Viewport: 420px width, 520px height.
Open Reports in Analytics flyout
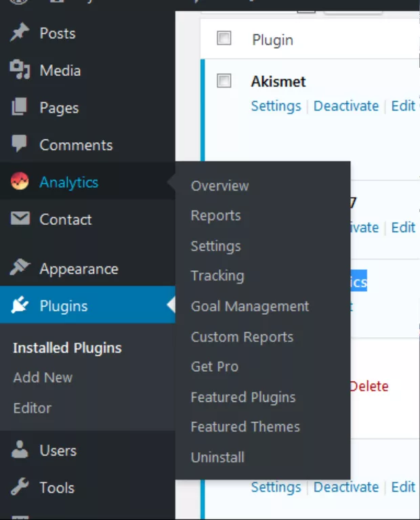[215, 216]
